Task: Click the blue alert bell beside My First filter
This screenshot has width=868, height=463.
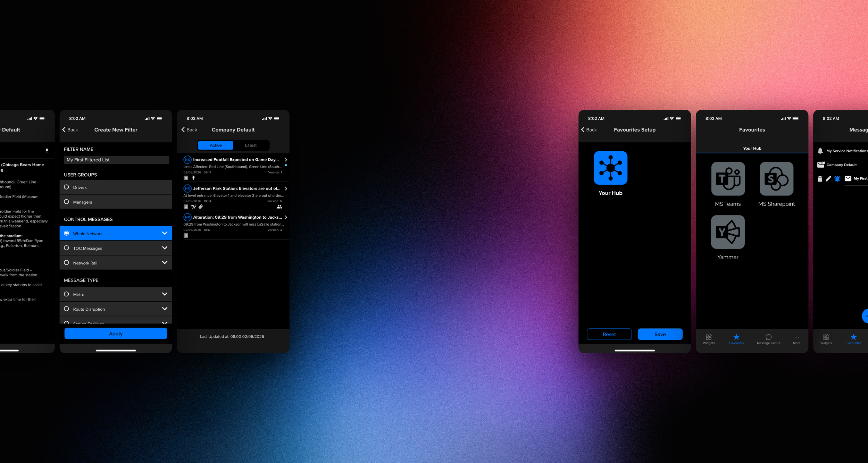Action: pyautogui.click(x=837, y=179)
